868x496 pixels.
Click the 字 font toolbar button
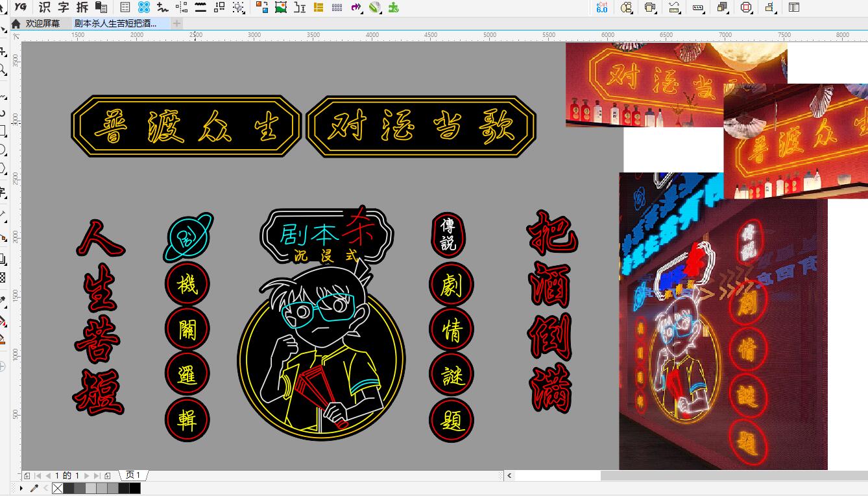point(63,7)
